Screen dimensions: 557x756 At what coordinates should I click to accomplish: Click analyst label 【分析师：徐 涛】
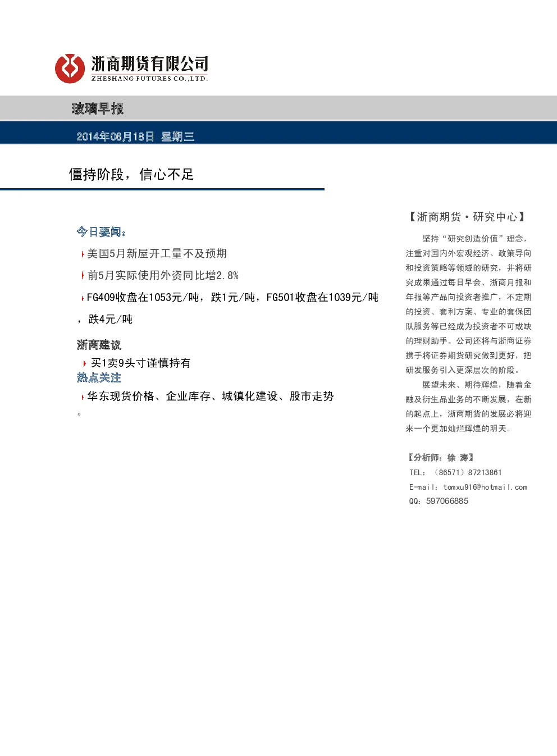440,458
